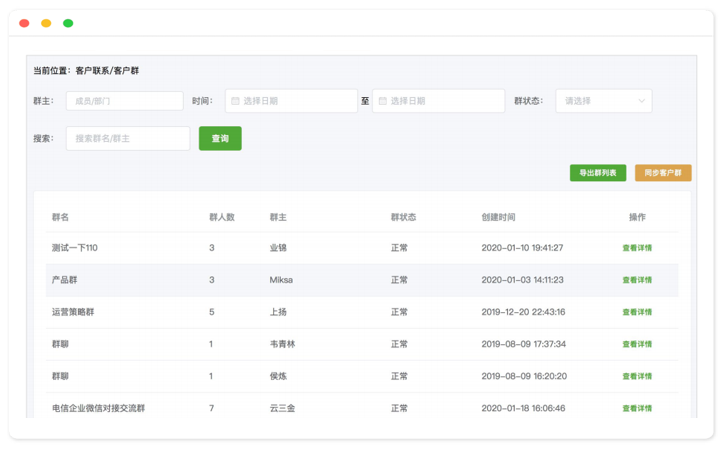The width and height of the screenshot is (723, 449).
Task: Open 查看详情 for 测试一下110
Action: point(637,248)
